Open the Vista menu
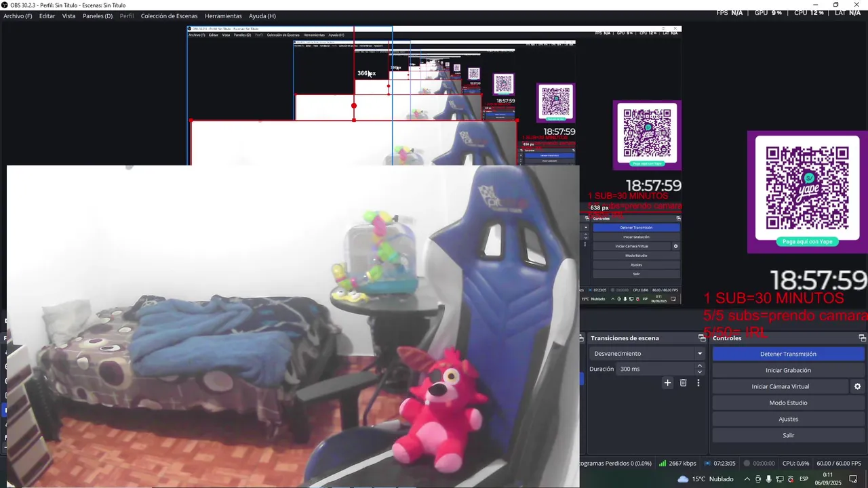Image resolution: width=868 pixels, height=488 pixels. click(68, 16)
